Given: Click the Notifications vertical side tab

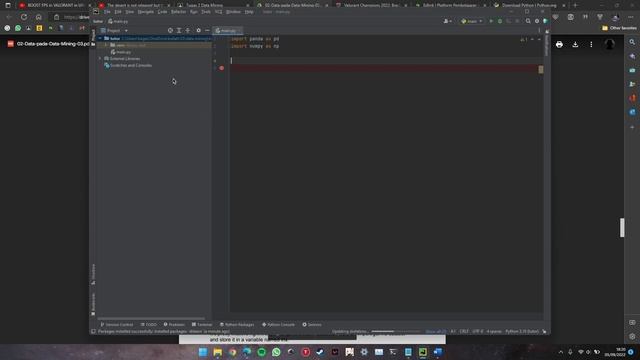Looking at the screenshot, I should (x=547, y=43).
